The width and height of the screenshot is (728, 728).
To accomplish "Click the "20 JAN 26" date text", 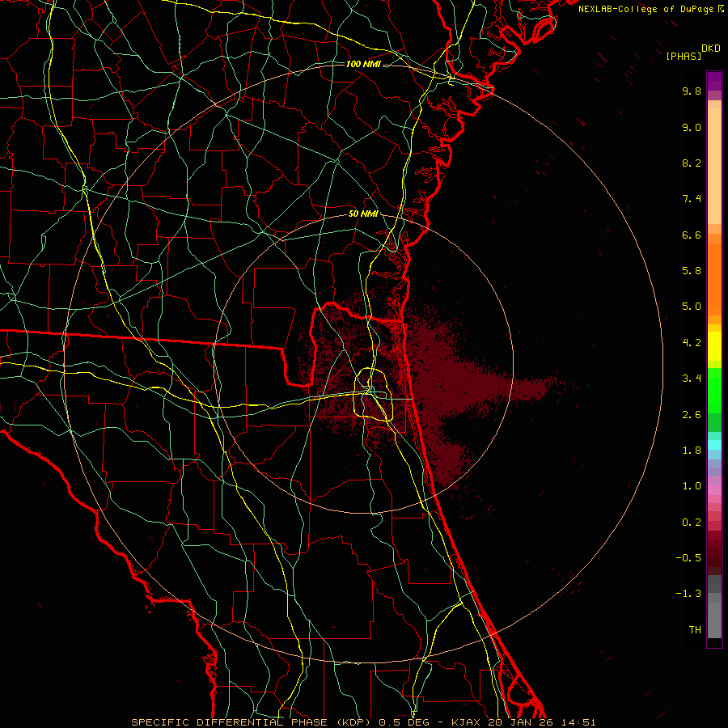I will point(521,722).
